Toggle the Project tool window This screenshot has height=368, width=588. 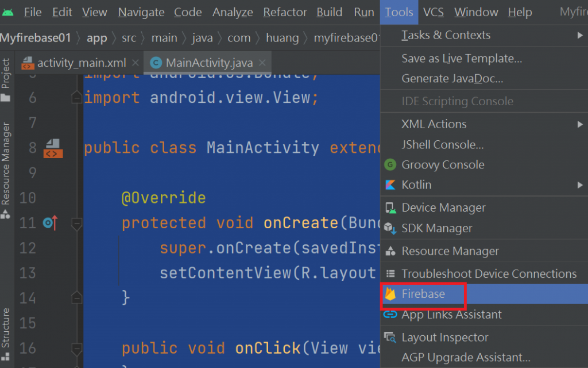click(6, 80)
